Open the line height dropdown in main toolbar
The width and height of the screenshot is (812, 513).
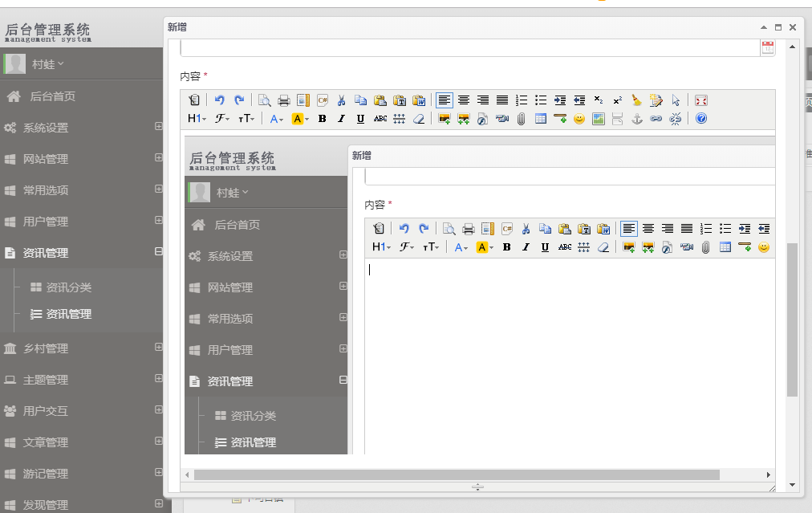pyautogui.click(x=400, y=119)
